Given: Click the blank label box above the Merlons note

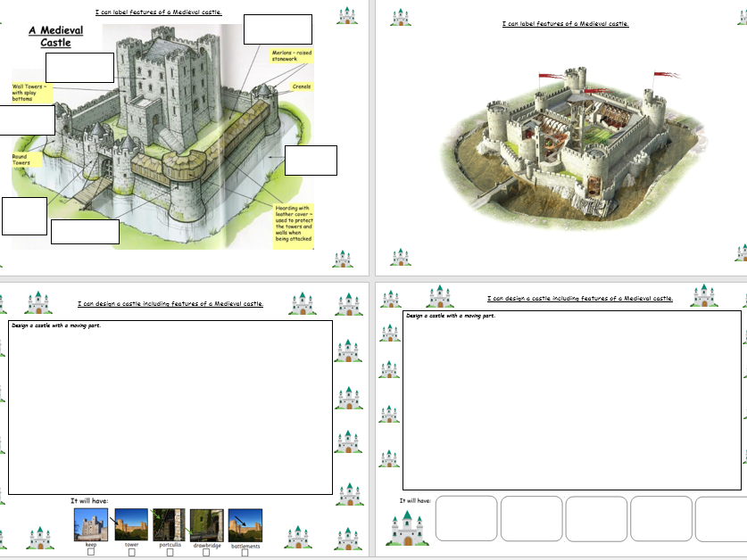Looking at the screenshot, I should (278, 29).
